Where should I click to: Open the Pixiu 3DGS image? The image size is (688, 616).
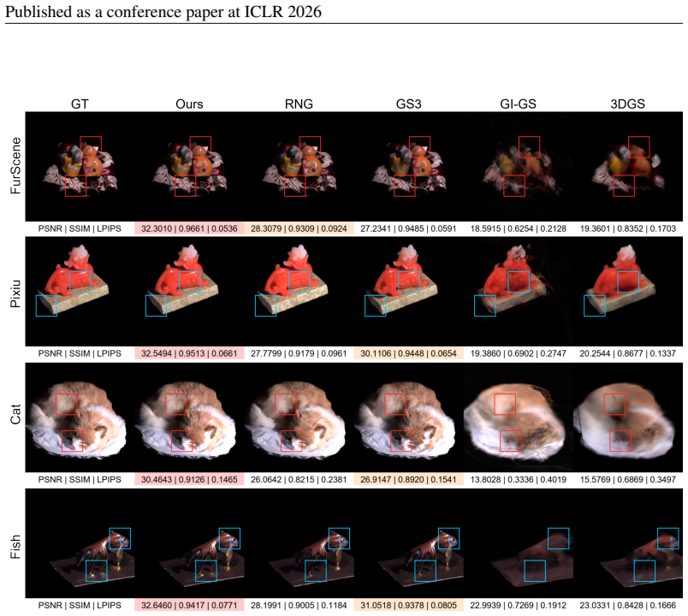coord(628,292)
